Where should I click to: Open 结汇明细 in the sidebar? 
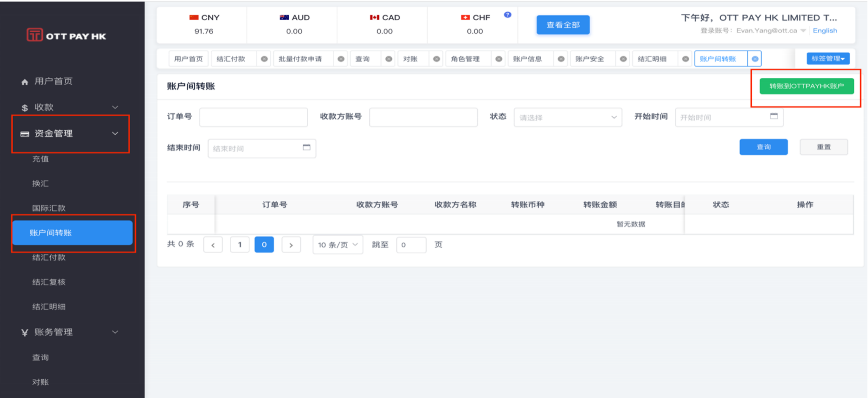click(x=49, y=306)
